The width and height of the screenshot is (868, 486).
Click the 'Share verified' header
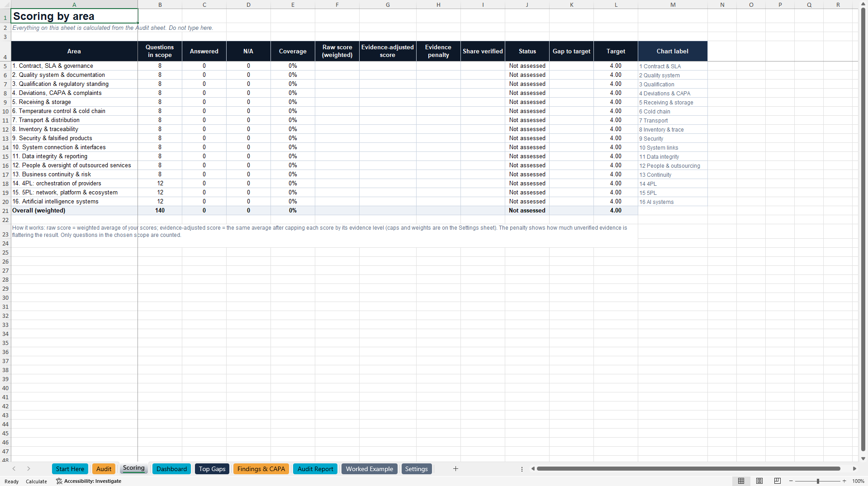coord(483,51)
